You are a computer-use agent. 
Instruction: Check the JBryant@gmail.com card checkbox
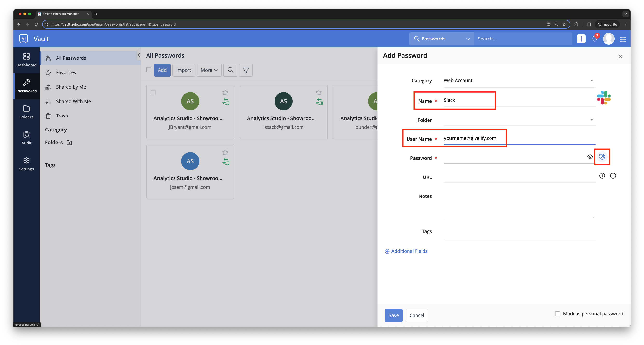153,93
